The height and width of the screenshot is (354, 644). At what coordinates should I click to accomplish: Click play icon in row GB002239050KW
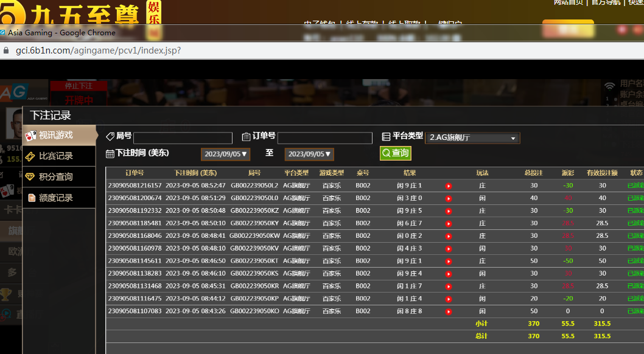449,236
